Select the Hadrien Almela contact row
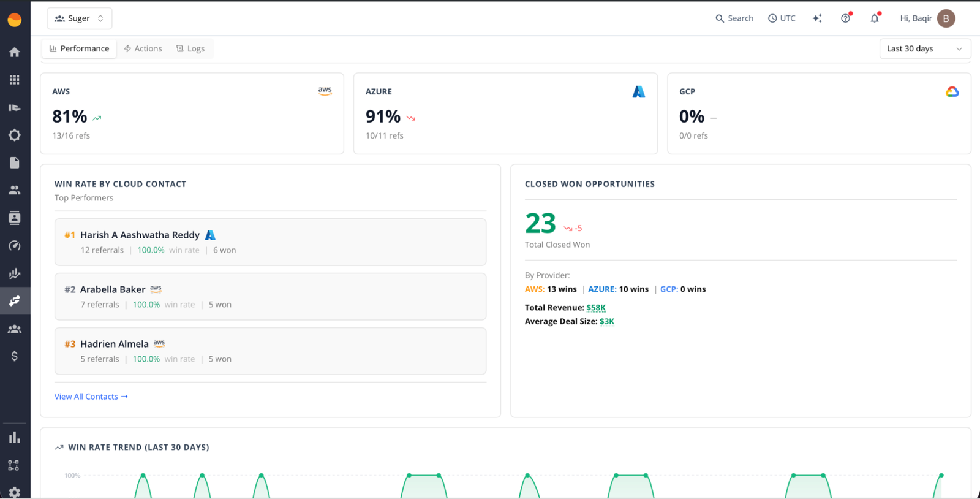Viewport: 980px width, 499px height. click(x=270, y=351)
